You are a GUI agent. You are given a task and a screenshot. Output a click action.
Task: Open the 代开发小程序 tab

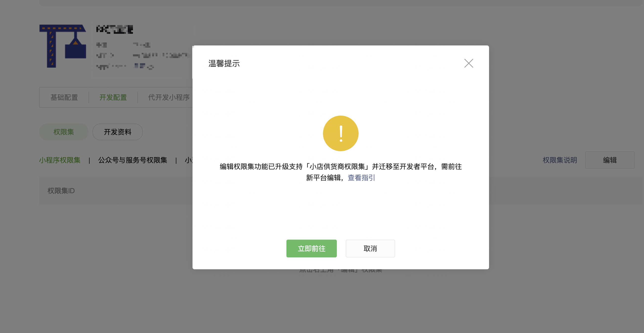[x=169, y=97]
